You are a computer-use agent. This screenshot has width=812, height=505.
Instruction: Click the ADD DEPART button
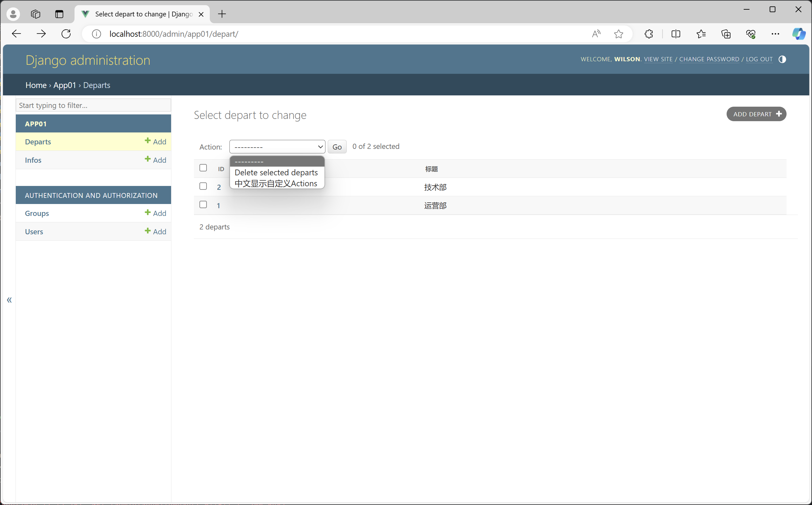(756, 114)
